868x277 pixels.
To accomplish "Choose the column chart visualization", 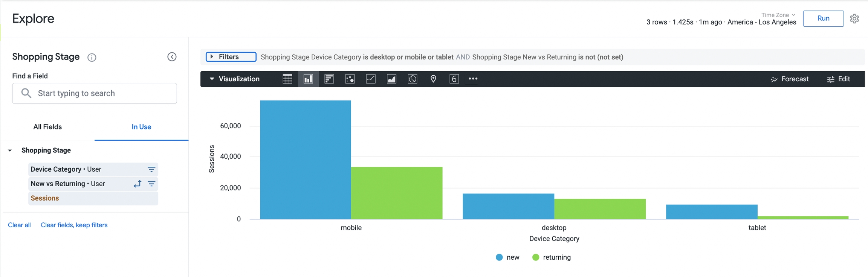I will click(x=308, y=79).
